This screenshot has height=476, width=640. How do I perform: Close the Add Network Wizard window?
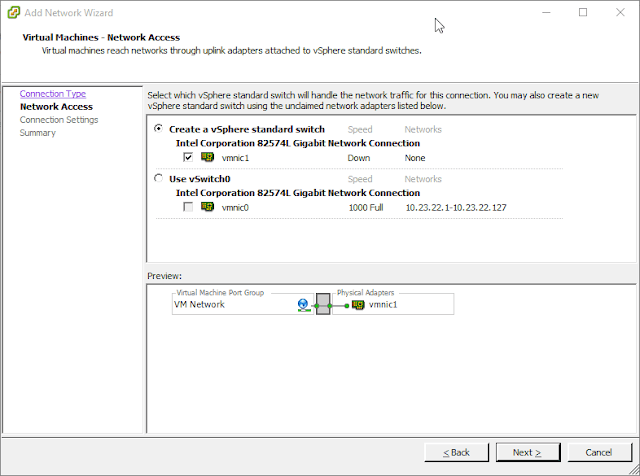tap(620, 12)
